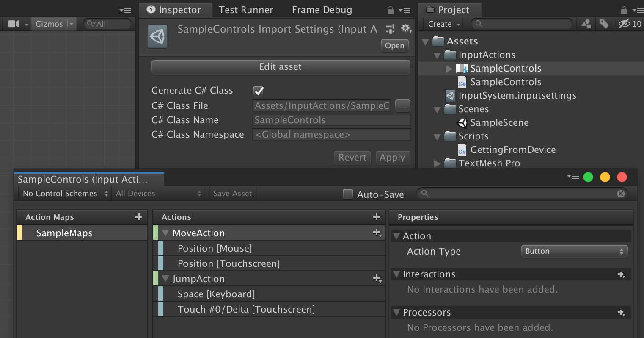Click the Apply button
Screen dimensions: 644x338
392,158
